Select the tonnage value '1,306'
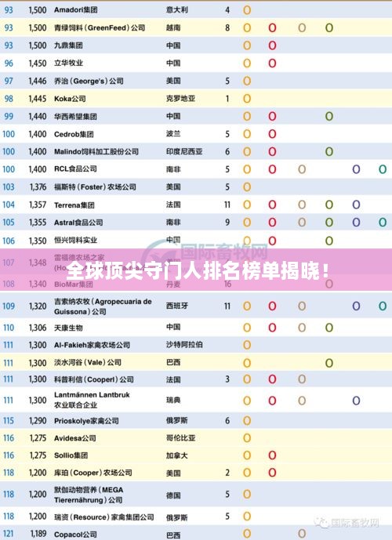 (38, 328)
